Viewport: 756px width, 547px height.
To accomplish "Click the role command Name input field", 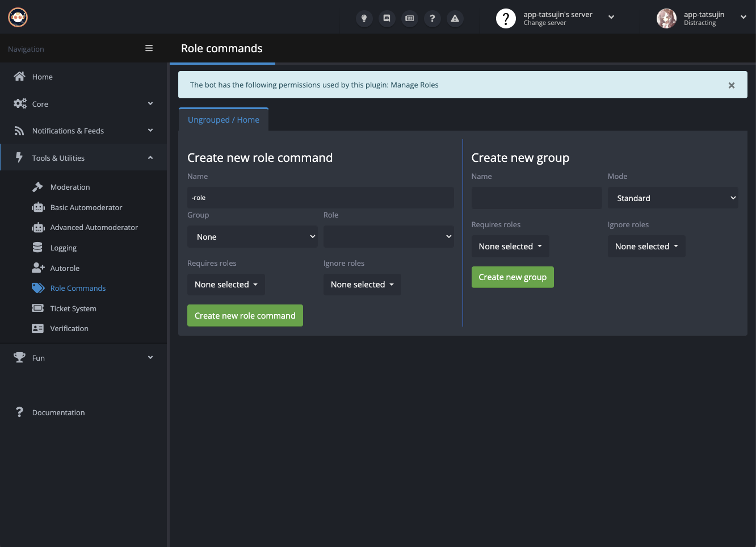I will (x=320, y=198).
